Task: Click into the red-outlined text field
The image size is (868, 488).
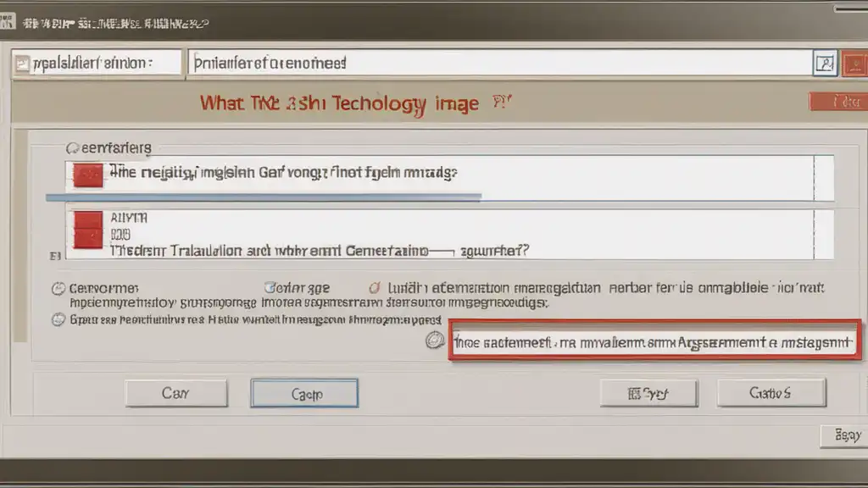Action: pyautogui.click(x=655, y=341)
